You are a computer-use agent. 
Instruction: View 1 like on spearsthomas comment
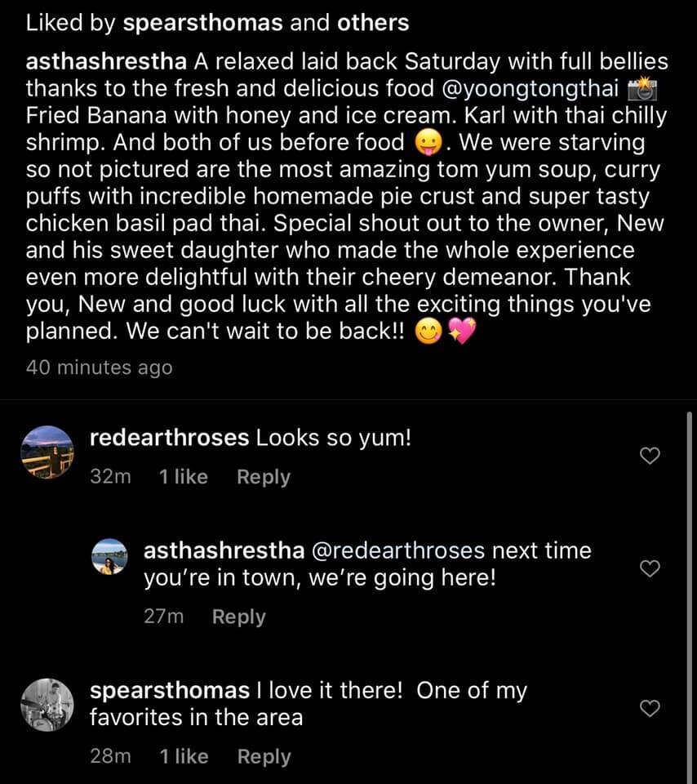click(x=184, y=757)
